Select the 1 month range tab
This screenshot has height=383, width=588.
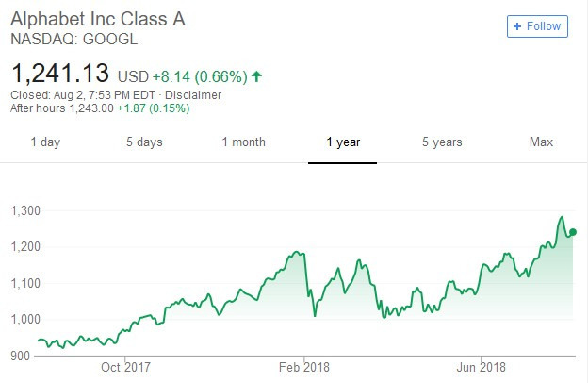click(x=244, y=142)
